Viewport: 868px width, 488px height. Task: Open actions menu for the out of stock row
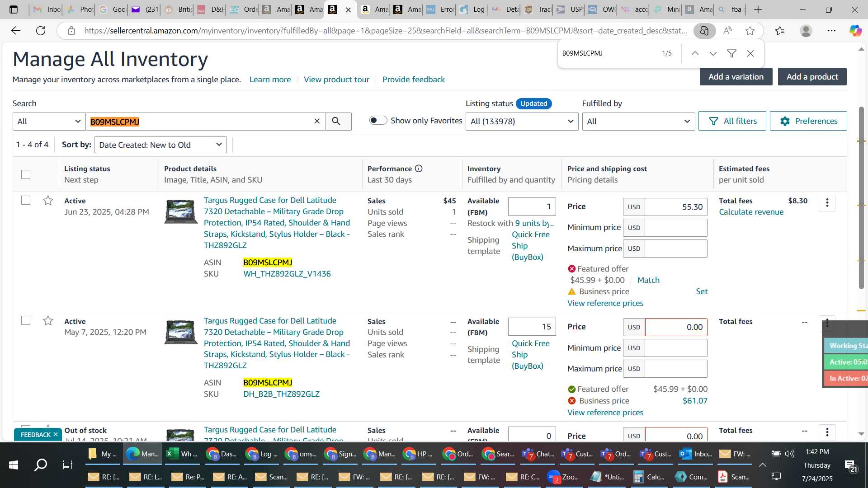pos(827,432)
